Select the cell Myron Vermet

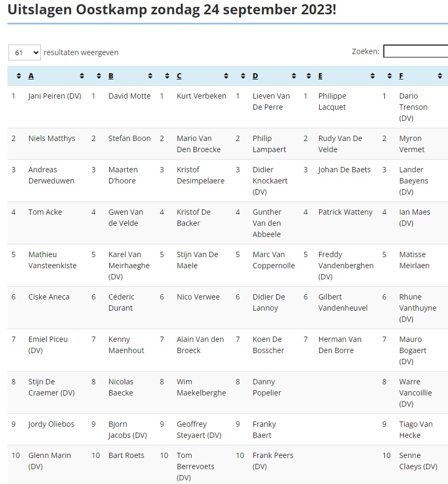pyautogui.click(x=412, y=144)
